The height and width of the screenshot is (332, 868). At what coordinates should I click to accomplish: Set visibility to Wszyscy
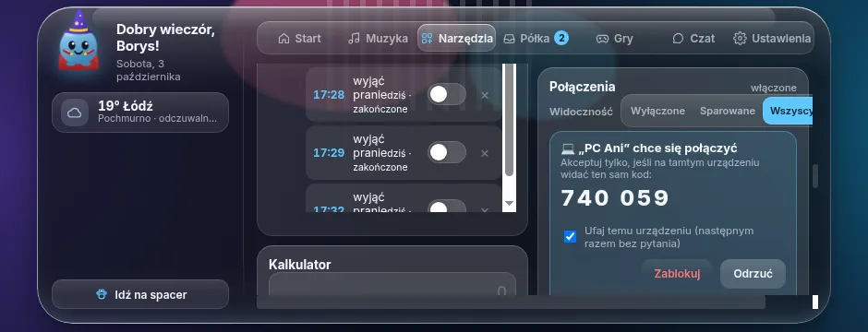click(789, 111)
